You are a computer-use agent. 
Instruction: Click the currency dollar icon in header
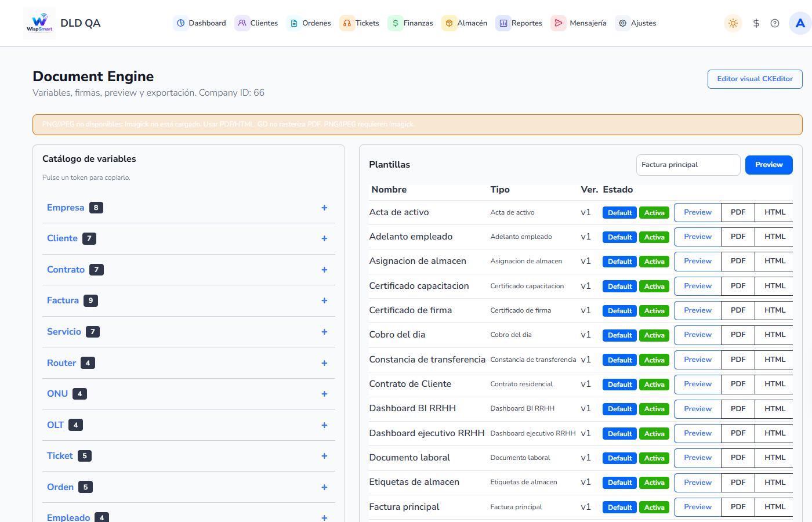tap(756, 23)
